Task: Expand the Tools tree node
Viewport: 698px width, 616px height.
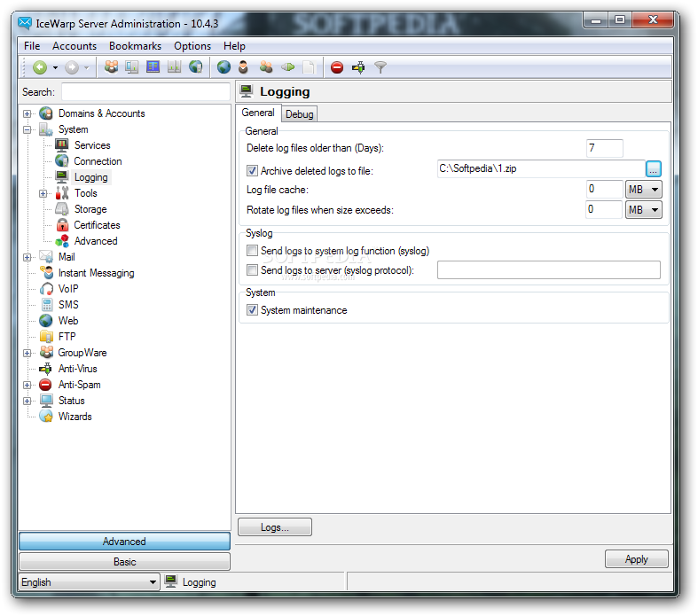Action: (x=43, y=193)
